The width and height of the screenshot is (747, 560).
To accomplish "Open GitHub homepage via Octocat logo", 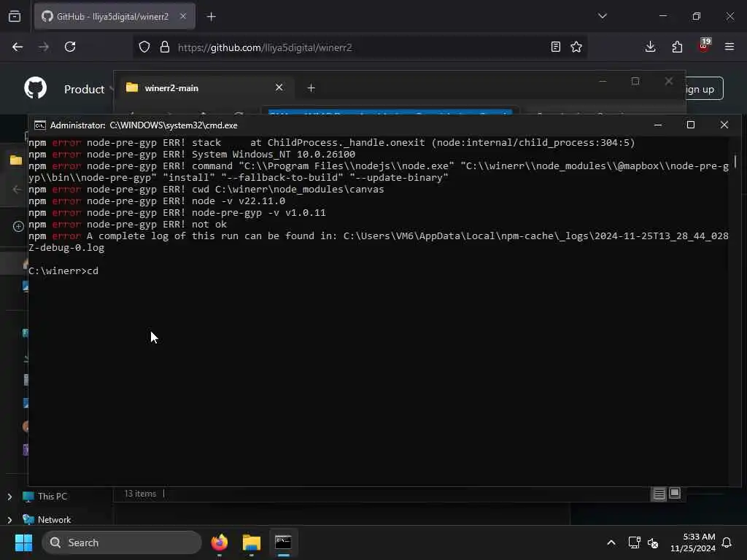I will tap(36, 88).
